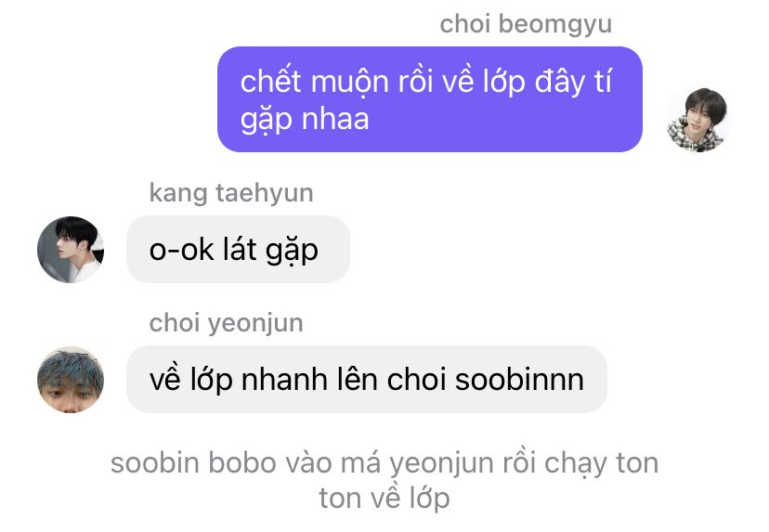769x532 pixels.
Task: Click "gặp nhaa" in the purple bubble
Action: coord(304,119)
